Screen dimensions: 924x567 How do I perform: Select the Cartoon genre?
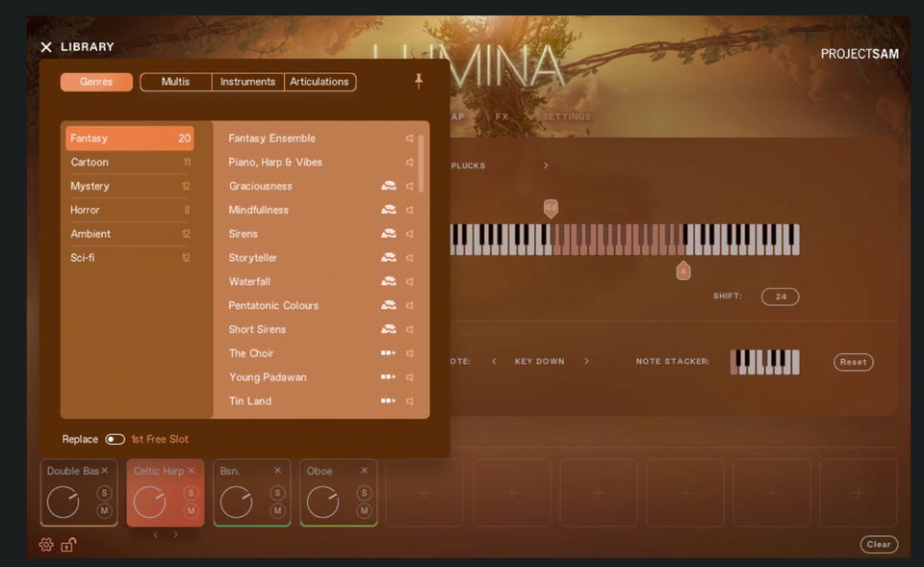pyautogui.click(x=130, y=162)
